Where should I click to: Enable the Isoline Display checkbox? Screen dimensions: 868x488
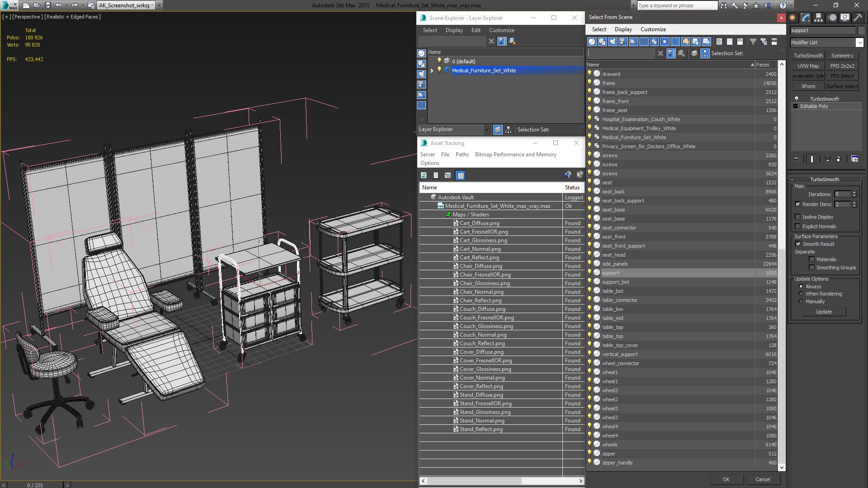click(798, 217)
